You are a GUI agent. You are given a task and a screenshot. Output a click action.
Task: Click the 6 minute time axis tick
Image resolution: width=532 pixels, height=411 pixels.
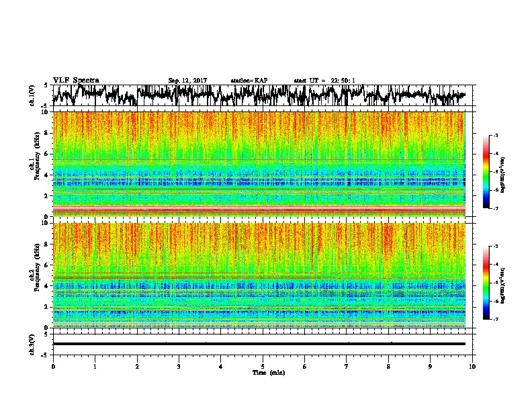pyautogui.click(x=304, y=367)
